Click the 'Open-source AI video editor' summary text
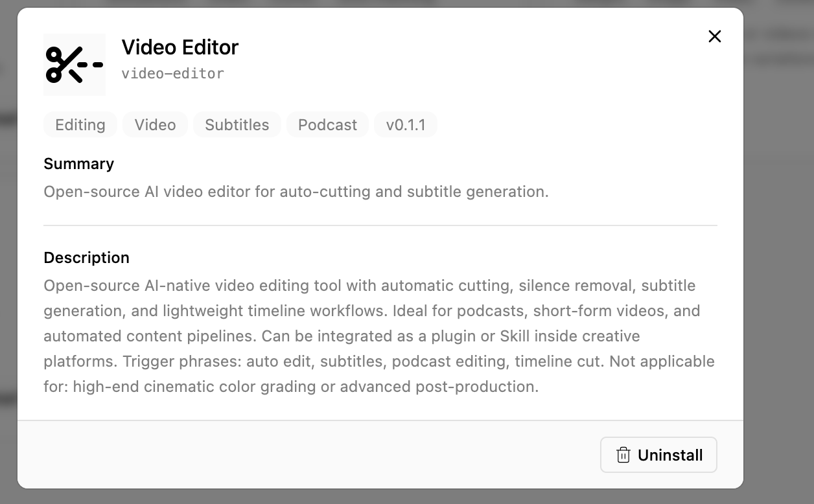Viewport: 814px width, 504px height. 296,192
